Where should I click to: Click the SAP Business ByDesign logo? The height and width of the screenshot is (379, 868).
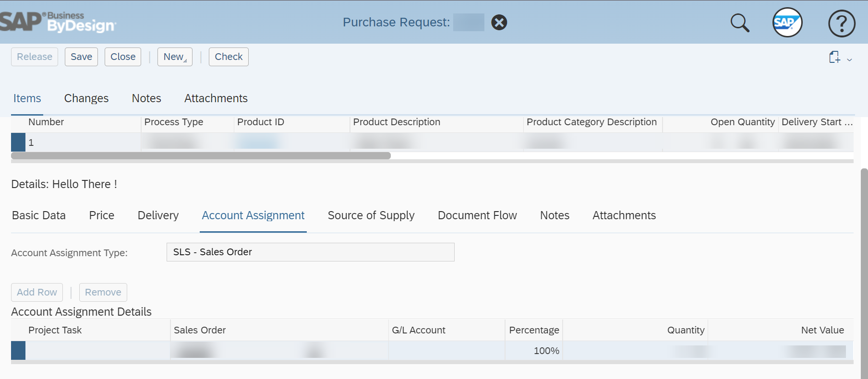(x=58, y=22)
